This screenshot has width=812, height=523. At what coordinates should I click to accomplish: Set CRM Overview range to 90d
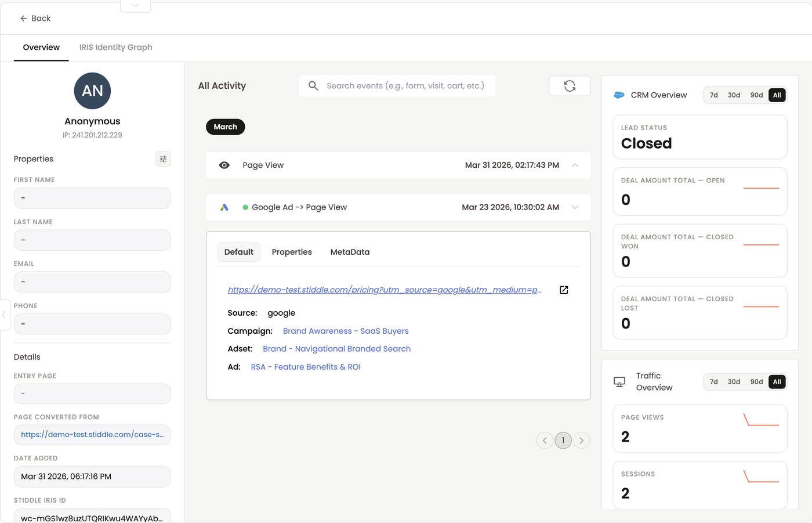tap(756, 95)
